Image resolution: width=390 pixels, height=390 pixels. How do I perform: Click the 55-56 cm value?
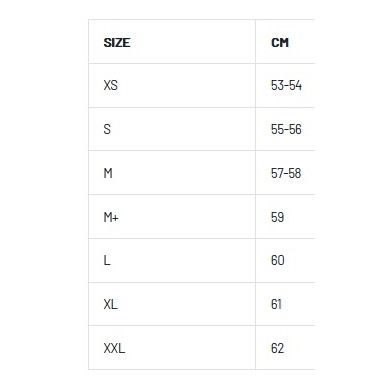tap(286, 129)
